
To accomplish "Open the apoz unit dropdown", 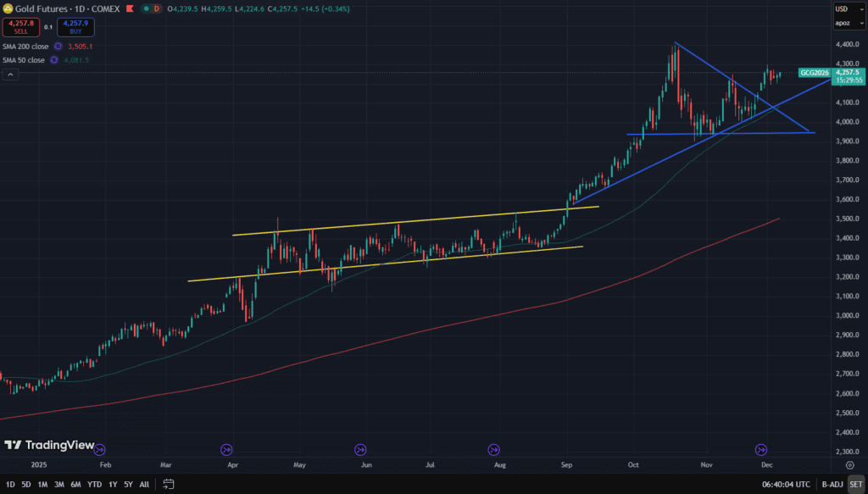I will (842, 23).
